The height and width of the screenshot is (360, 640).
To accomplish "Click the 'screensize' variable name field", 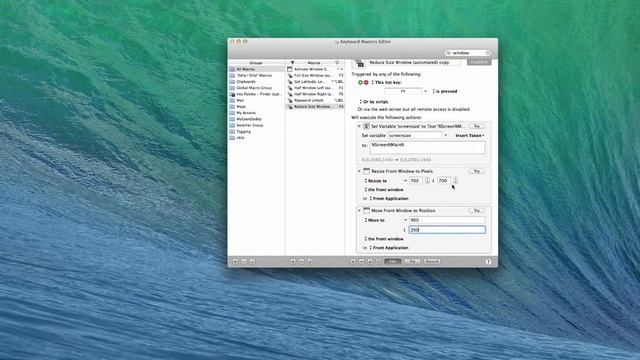I will coord(415,136).
